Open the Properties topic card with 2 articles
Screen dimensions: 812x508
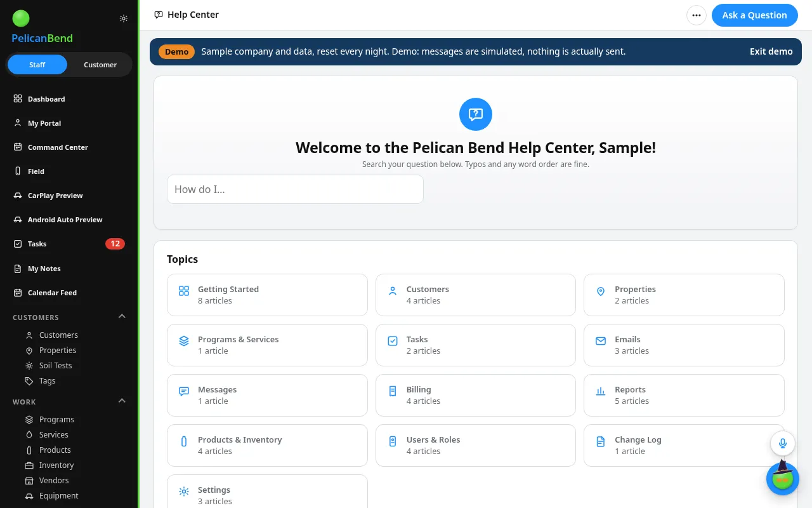coord(684,295)
